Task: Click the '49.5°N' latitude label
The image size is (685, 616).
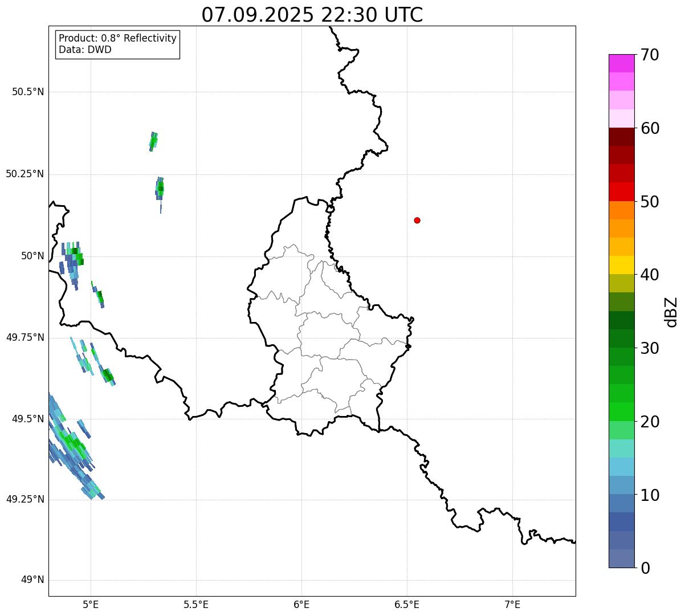Action: (x=28, y=419)
